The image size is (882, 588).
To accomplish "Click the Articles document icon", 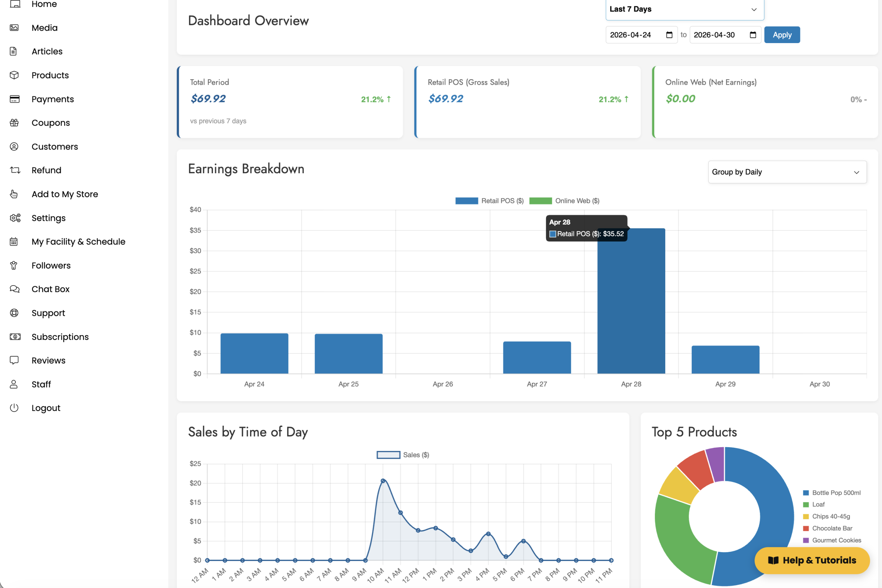I will click(x=13, y=51).
